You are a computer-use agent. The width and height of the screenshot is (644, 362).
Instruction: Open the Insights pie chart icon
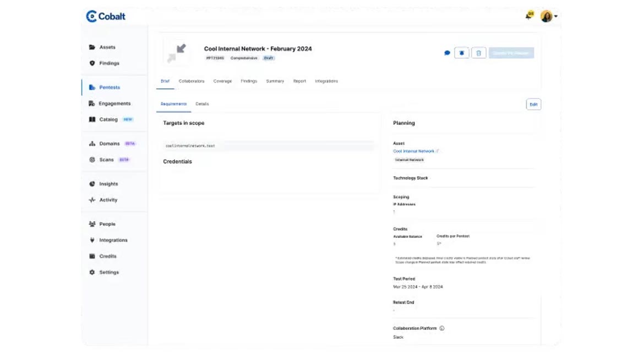(x=92, y=184)
